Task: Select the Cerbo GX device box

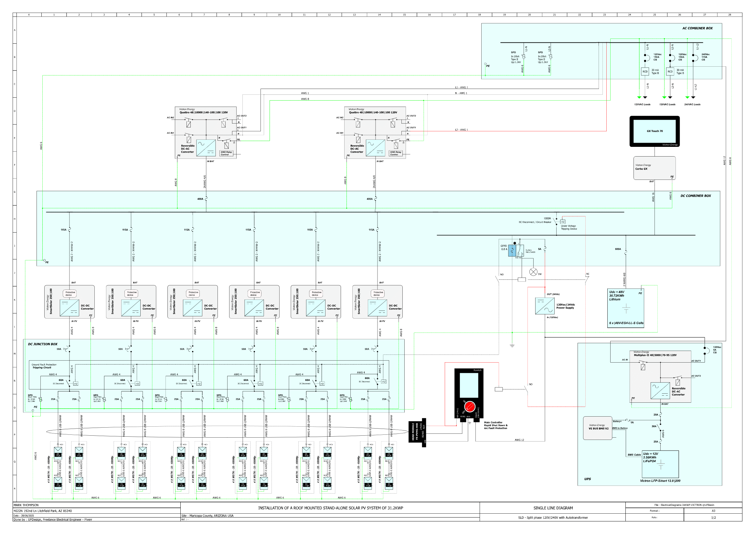Action: [655, 168]
